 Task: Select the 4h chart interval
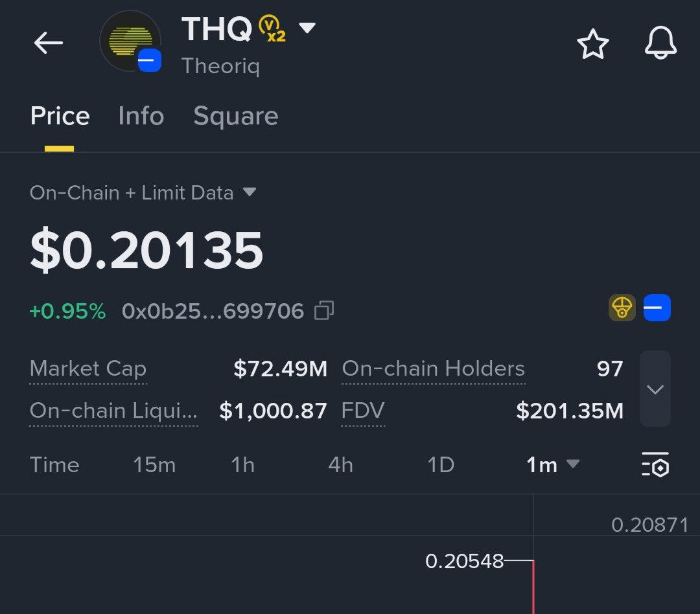pyautogui.click(x=340, y=465)
